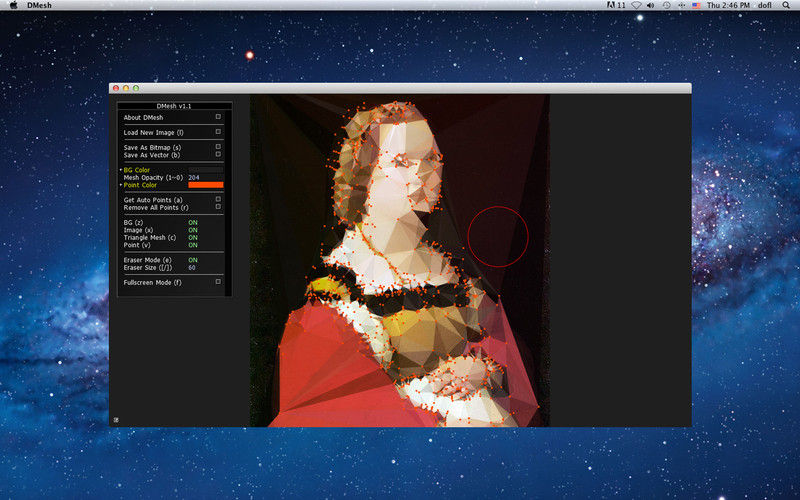Click Remove All Points (r)
The image size is (800, 500).
coord(172,207)
